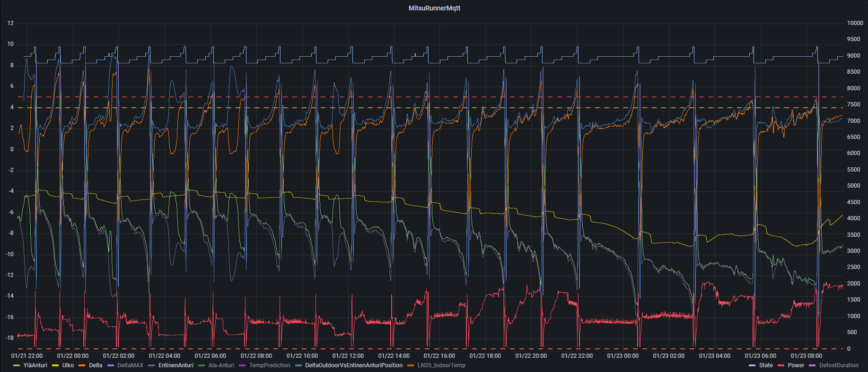Click the Power legend label

coord(796,365)
